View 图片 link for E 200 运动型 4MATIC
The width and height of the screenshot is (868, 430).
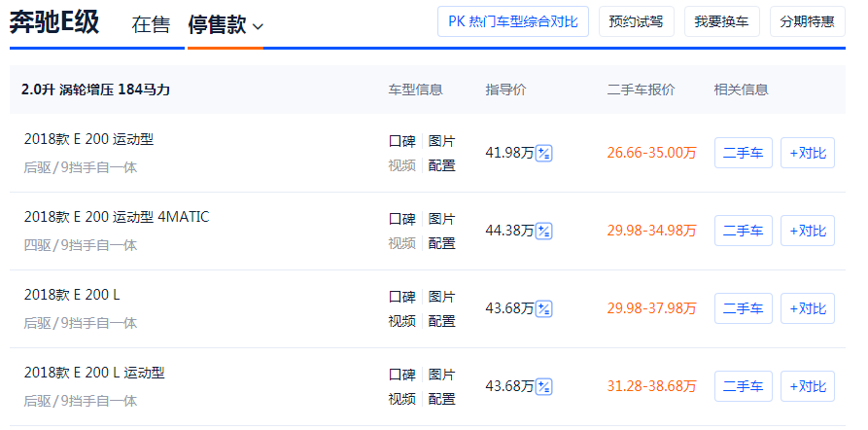441,219
